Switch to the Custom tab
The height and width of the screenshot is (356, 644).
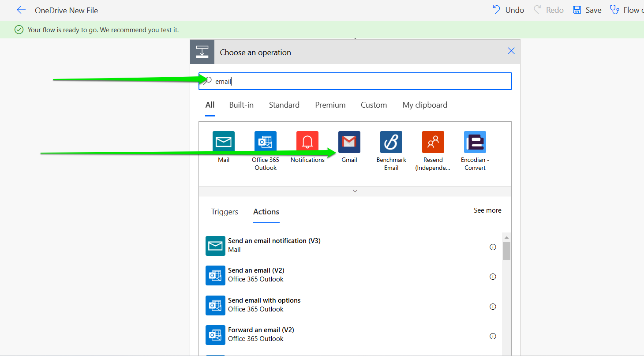374,105
